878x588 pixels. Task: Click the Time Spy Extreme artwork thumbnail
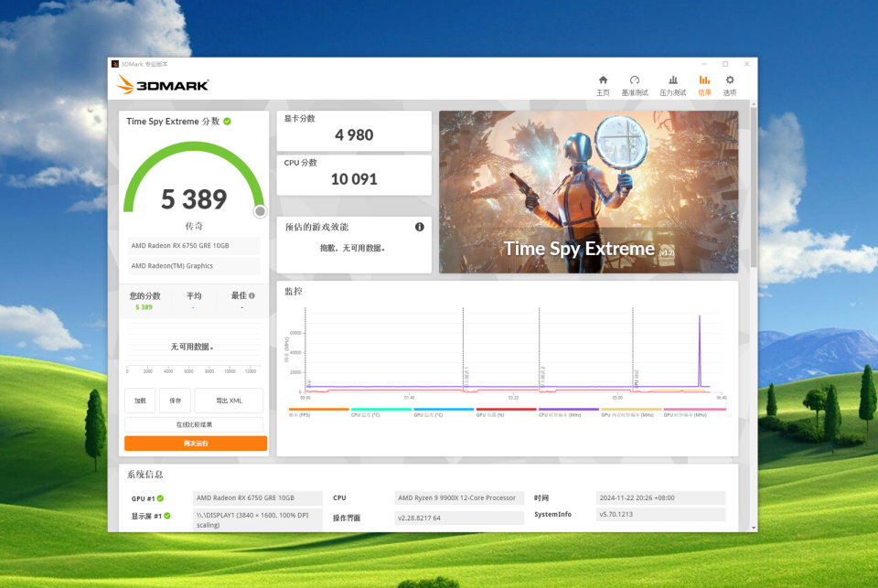click(588, 192)
